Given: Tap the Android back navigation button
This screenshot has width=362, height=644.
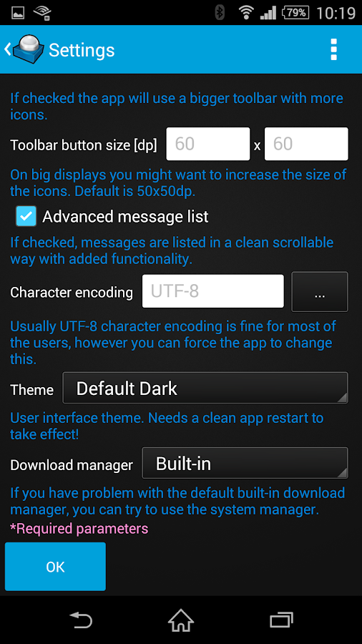Looking at the screenshot, I should point(81,620).
